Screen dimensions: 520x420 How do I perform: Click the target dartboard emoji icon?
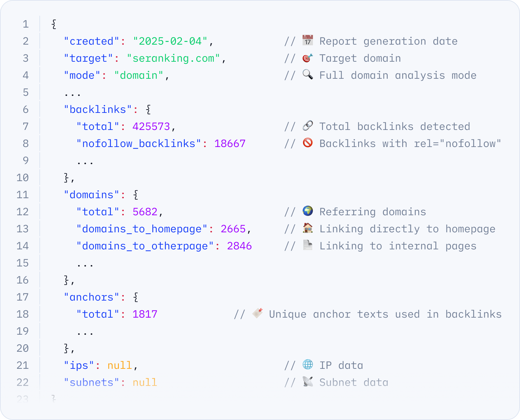click(x=308, y=58)
